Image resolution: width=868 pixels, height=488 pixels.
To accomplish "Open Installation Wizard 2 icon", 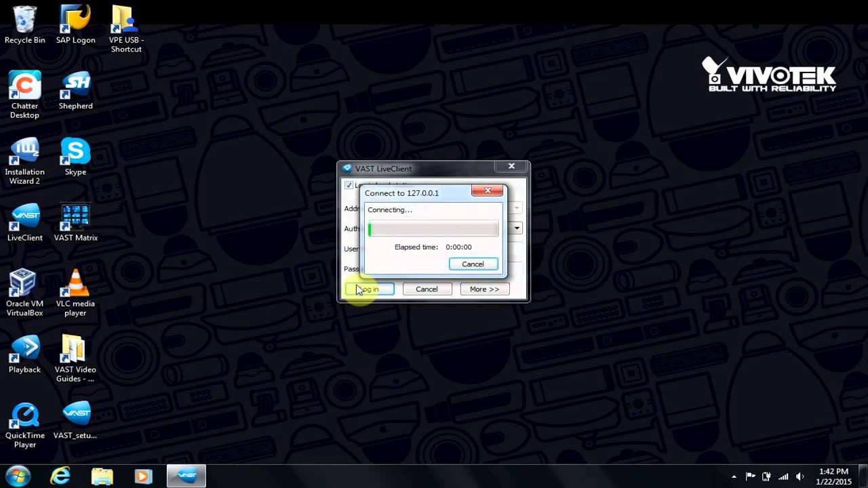I will click(24, 161).
